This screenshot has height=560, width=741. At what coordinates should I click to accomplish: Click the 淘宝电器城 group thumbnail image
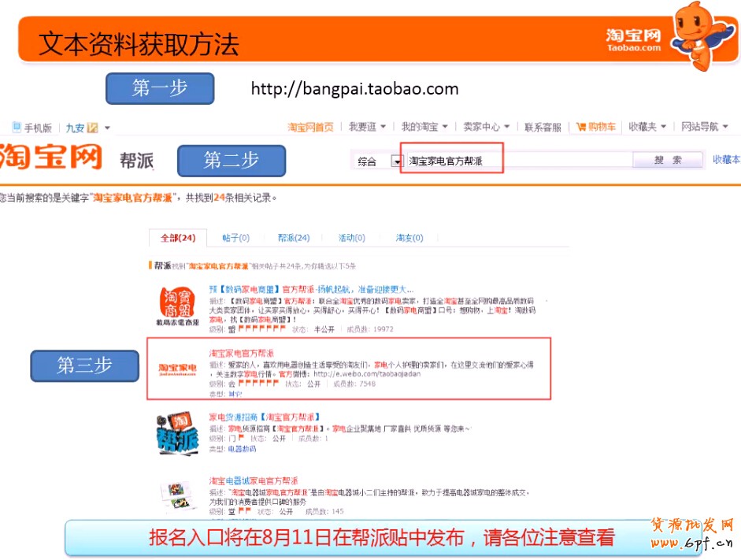(178, 495)
